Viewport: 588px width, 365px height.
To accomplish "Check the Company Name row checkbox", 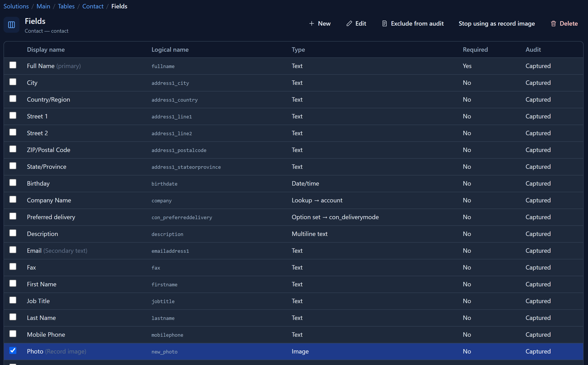I will coord(13,199).
